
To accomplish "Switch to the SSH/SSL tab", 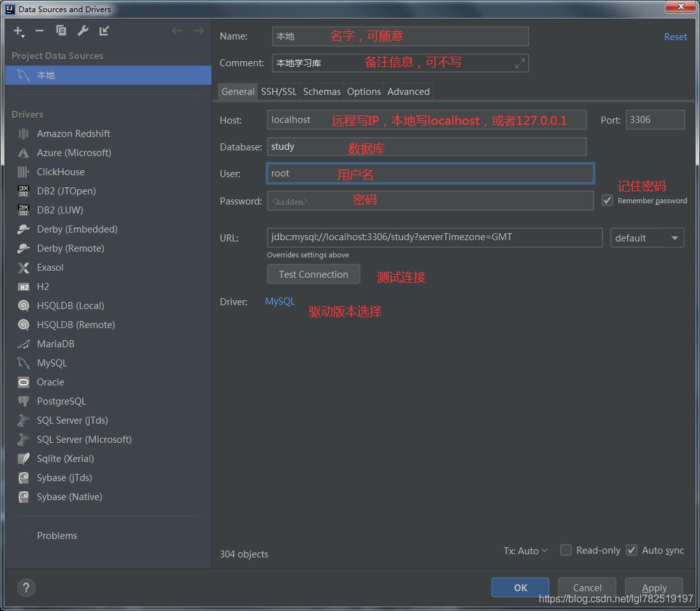I will coord(278,92).
